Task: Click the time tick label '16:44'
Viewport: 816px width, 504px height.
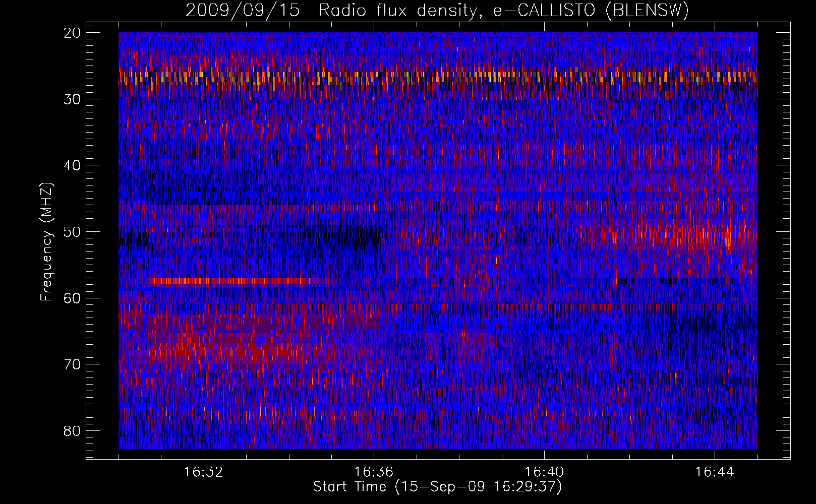Action: coord(715,472)
